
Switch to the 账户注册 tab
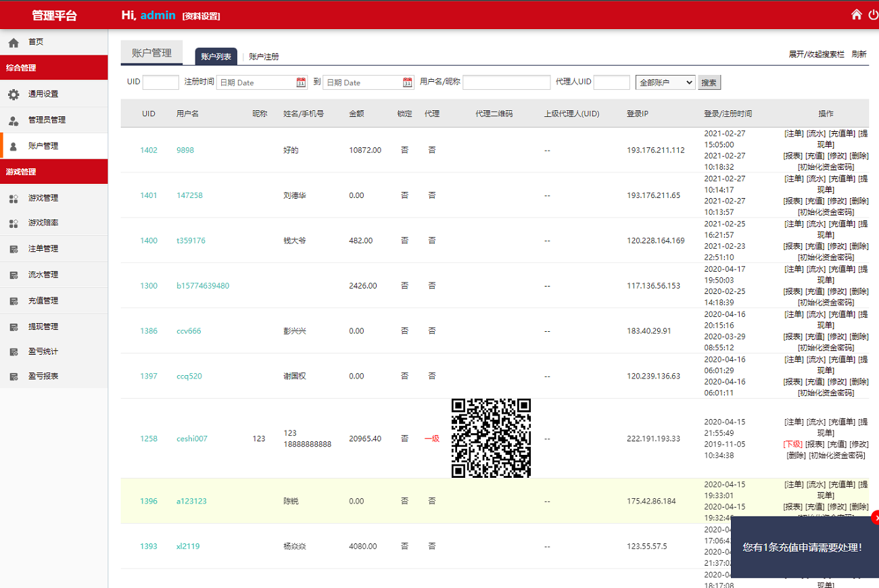coord(264,57)
